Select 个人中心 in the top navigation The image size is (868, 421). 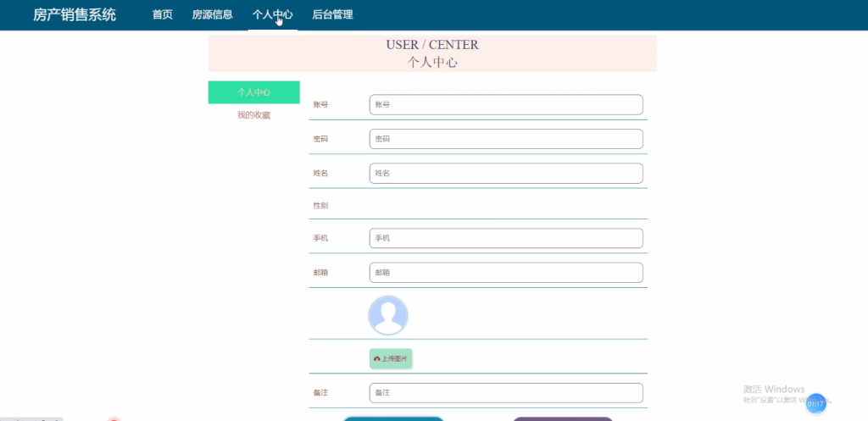click(x=272, y=14)
